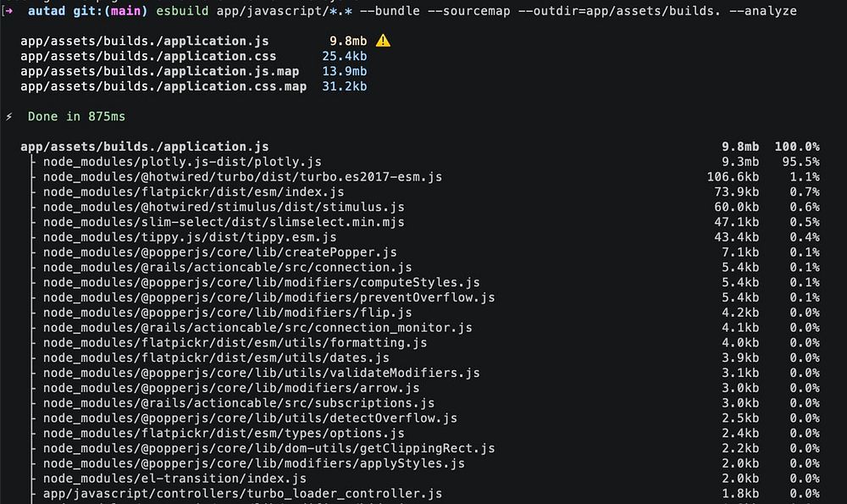Click the el-transition/index.js entry

coord(174,479)
